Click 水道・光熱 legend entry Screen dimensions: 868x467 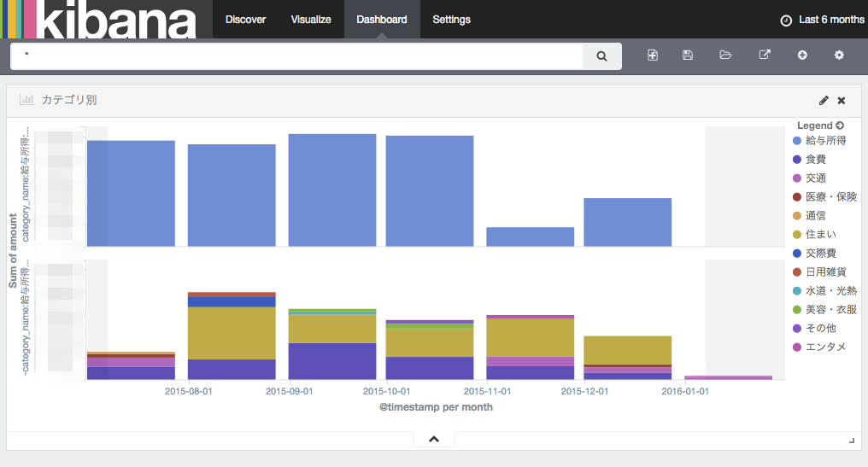click(x=824, y=291)
